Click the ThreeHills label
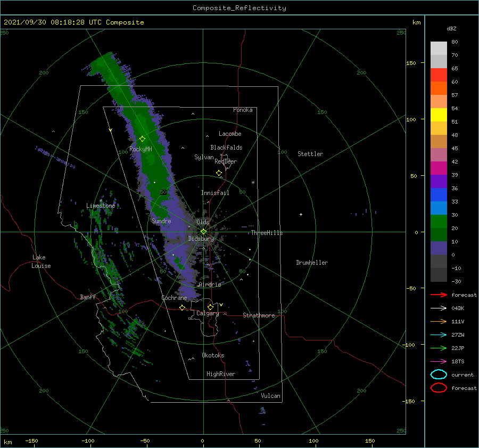The image size is (479, 448). [267, 233]
